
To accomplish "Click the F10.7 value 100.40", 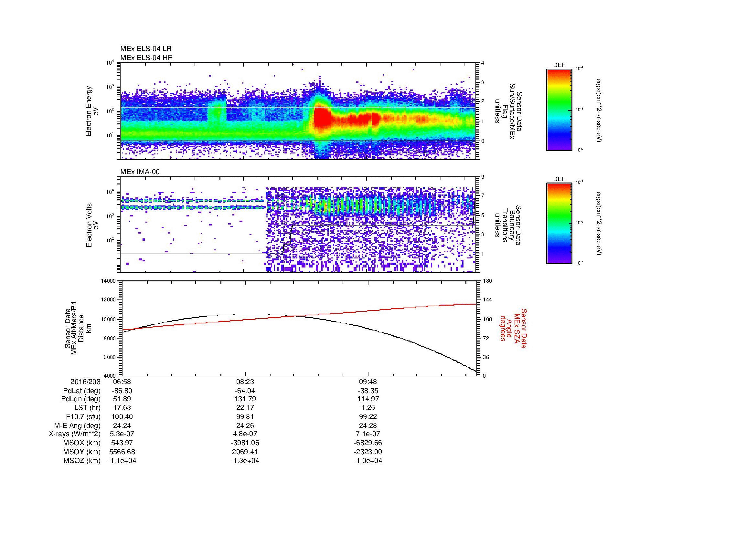I will pos(122,416).
